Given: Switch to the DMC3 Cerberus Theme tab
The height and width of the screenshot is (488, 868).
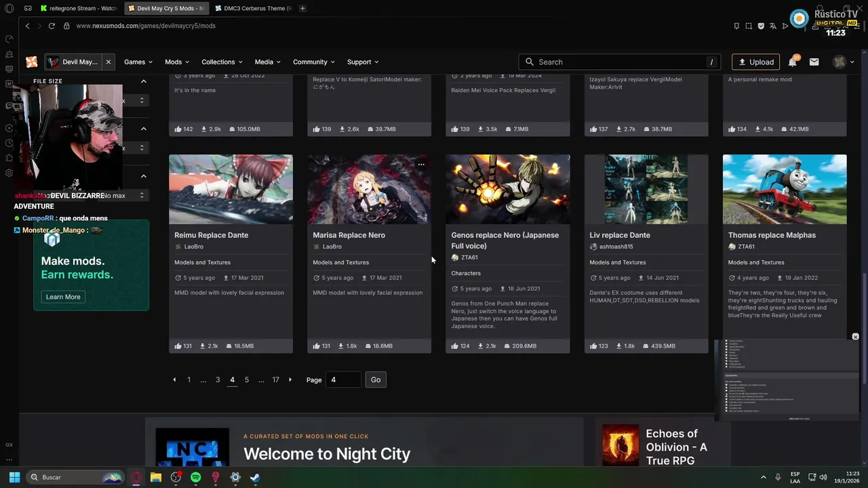Looking at the screenshot, I should pos(252,8).
